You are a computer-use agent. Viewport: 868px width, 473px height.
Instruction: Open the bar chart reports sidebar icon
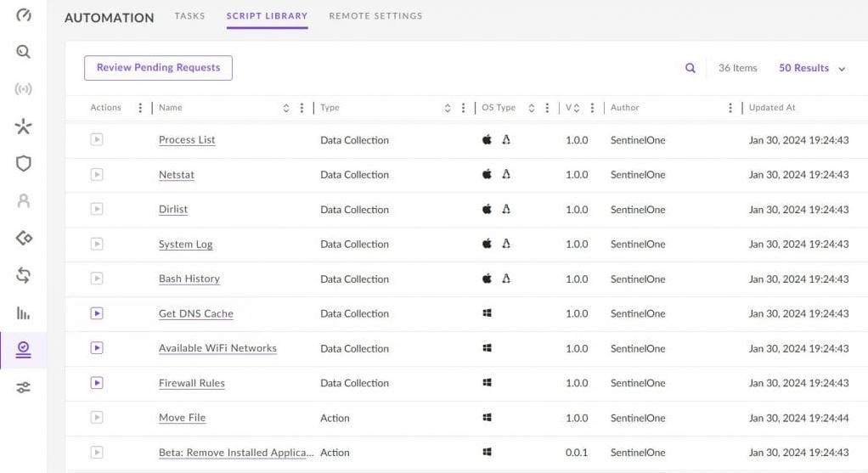point(23,313)
